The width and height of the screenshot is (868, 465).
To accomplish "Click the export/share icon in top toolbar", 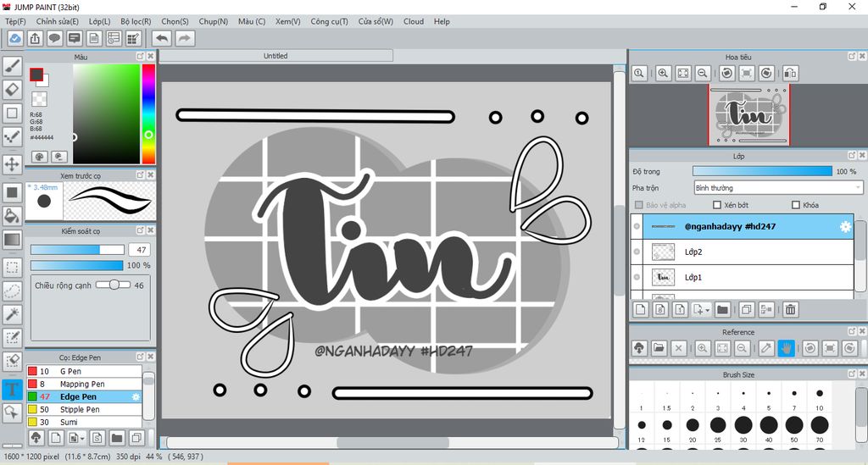I will 35,38.
